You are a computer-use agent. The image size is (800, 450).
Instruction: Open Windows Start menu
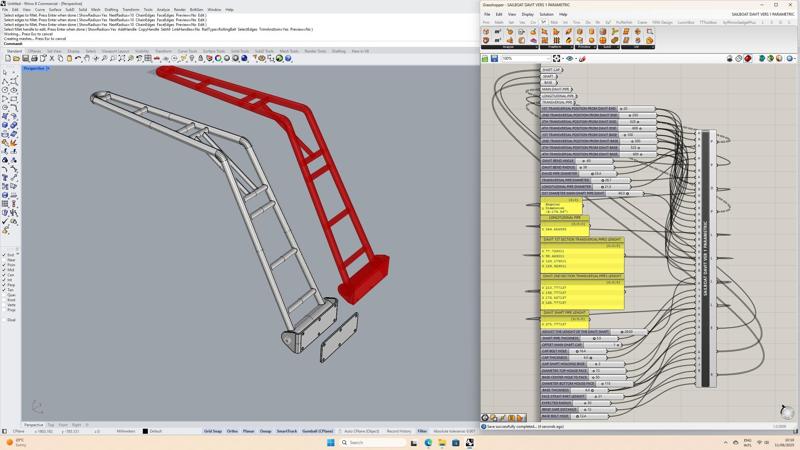(x=330, y=442)
